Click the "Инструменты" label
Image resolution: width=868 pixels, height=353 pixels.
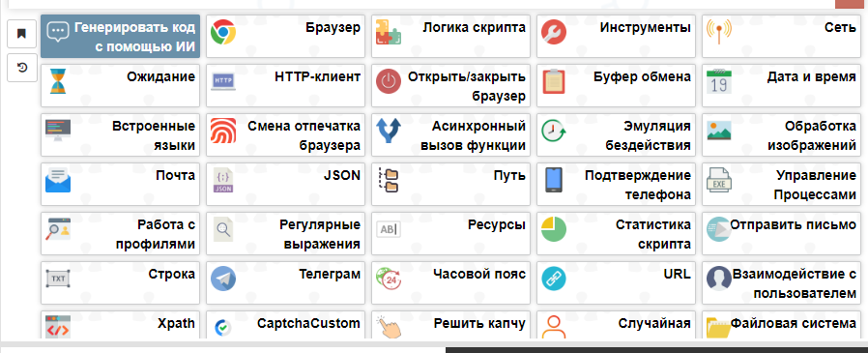(x=646, y=27)
